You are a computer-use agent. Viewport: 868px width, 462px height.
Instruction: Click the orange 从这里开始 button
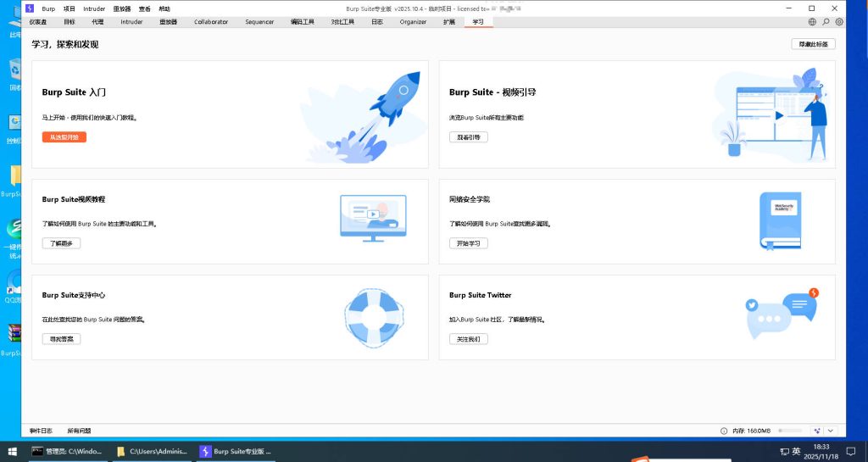point(64,137)
